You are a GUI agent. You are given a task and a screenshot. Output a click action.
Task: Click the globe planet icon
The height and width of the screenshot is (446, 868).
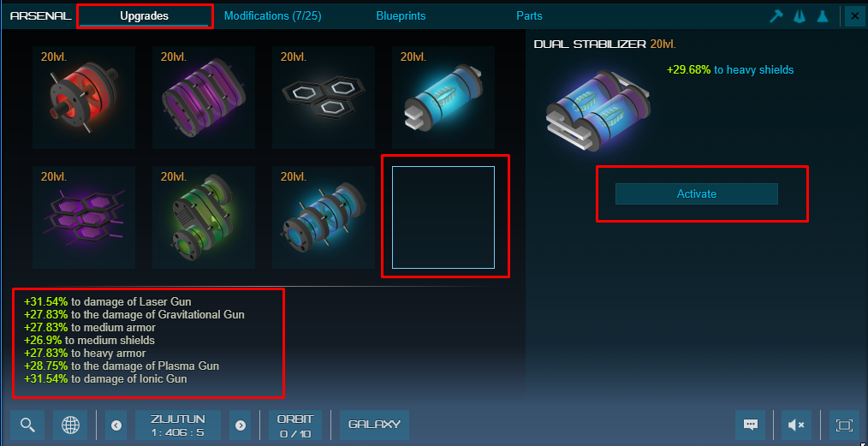pyautogui.click(x=70, y=425)
